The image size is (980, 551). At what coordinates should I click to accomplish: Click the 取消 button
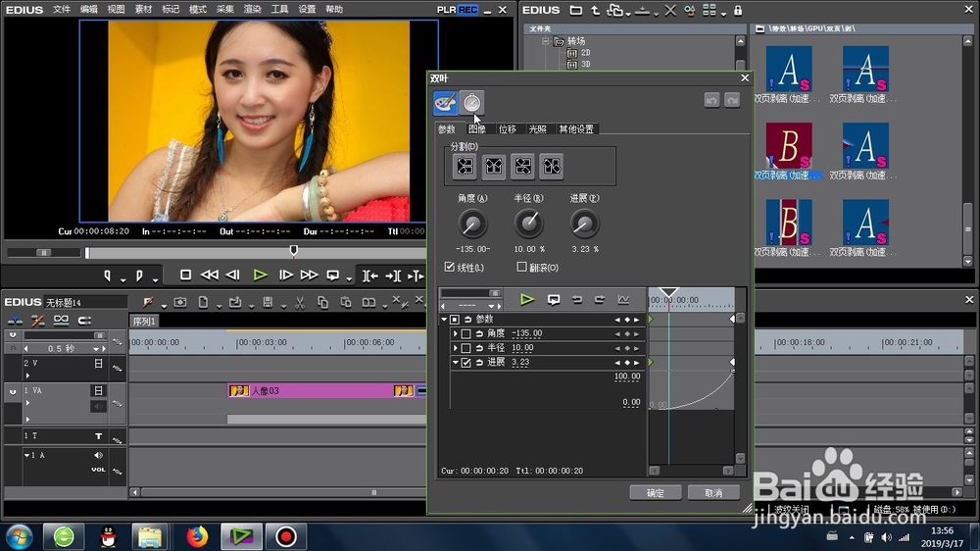[713, 493]
